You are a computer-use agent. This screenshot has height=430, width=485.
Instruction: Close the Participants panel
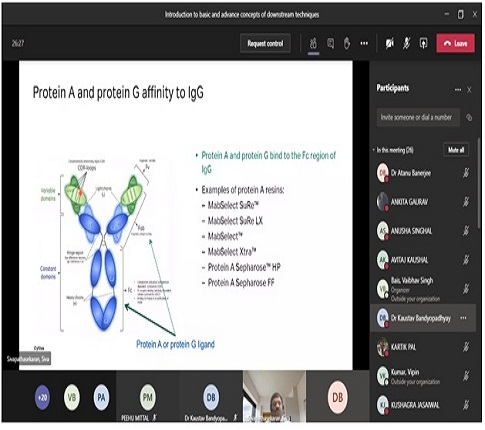pyautogui.click(x=469, y=90)
